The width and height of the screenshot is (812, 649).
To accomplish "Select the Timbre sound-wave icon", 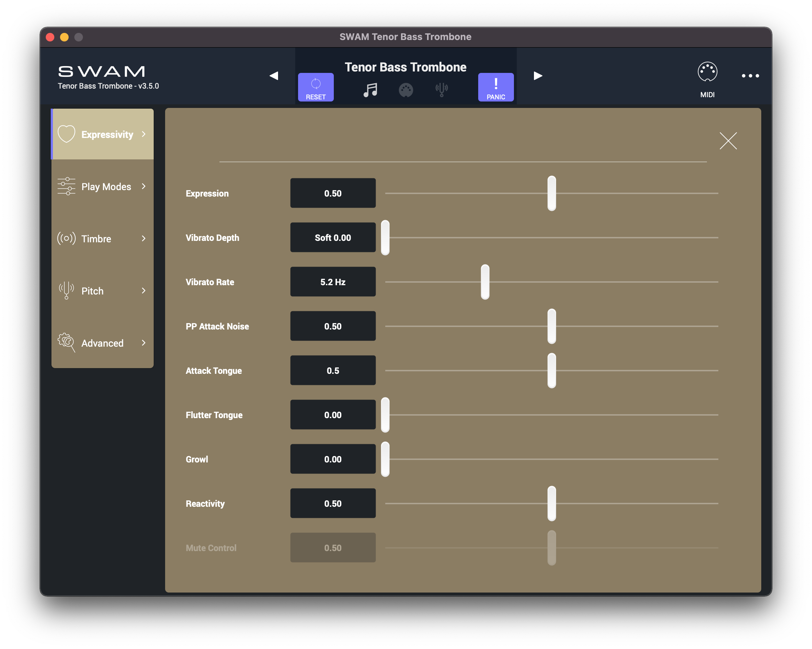I will (x=66, y=238).
